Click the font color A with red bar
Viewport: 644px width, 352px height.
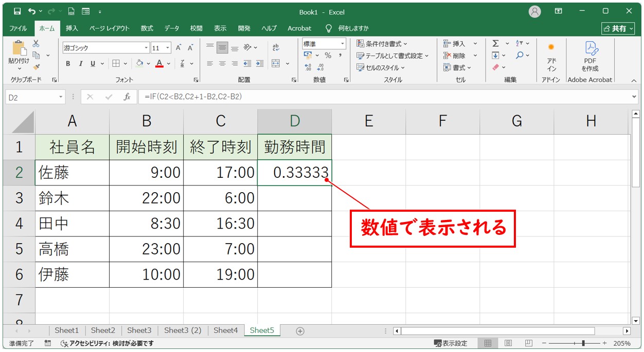pyautogui.click(x=159, y=64)
